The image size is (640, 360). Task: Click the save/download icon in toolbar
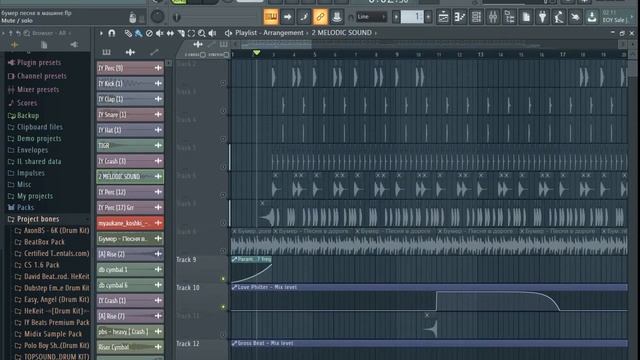click(592, 17)
